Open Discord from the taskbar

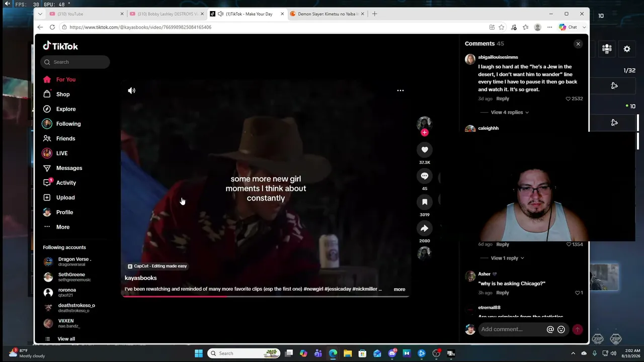(392, 353)
